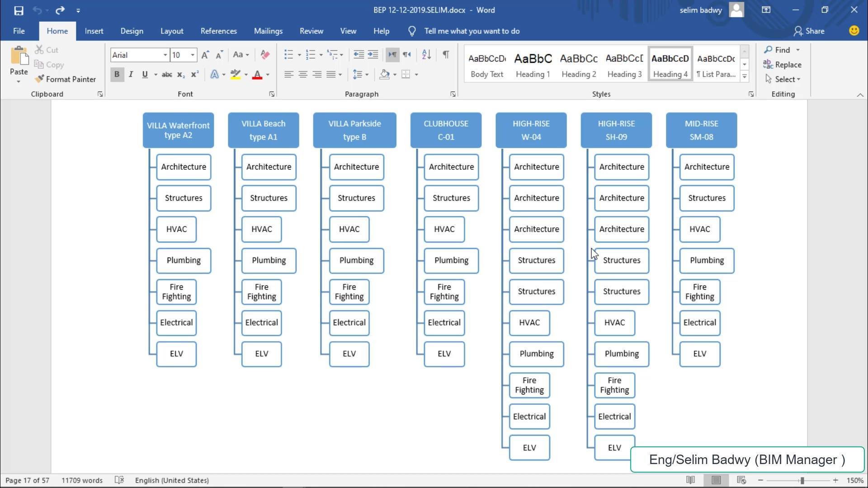Open the References tab
Image resolution: width=868 pixels, height=488 pixels.
tap(219, 31)
